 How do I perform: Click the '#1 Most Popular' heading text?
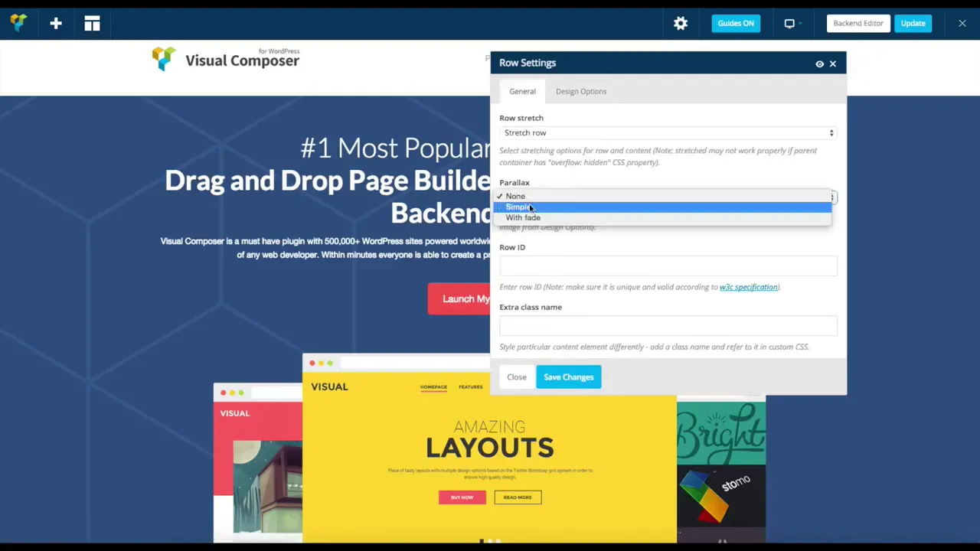[x=395, y=148]
